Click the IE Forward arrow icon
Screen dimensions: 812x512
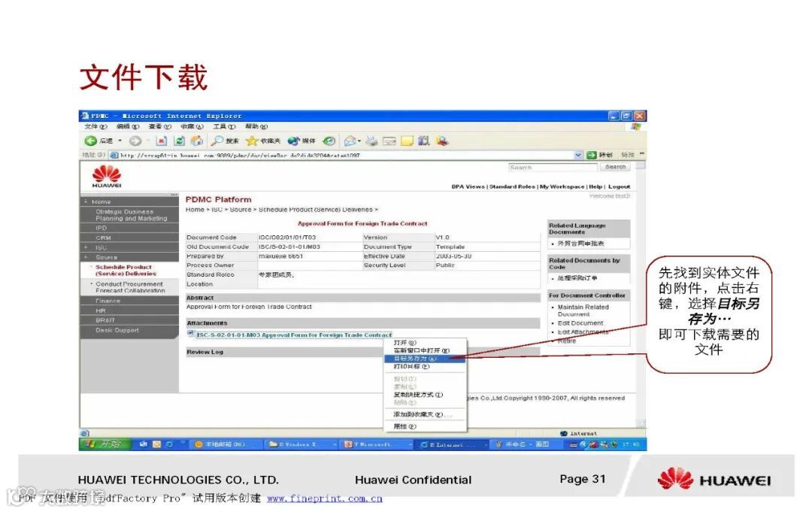[x=135, y=141]
